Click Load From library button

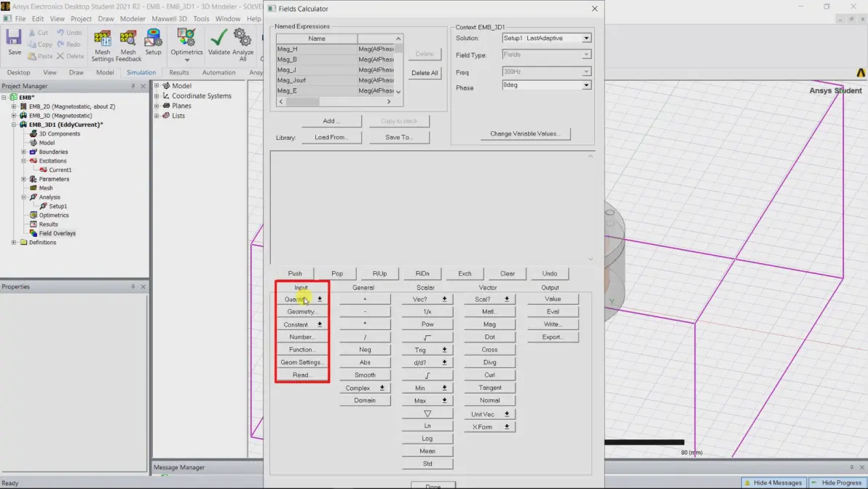click(x=331, y=137)
